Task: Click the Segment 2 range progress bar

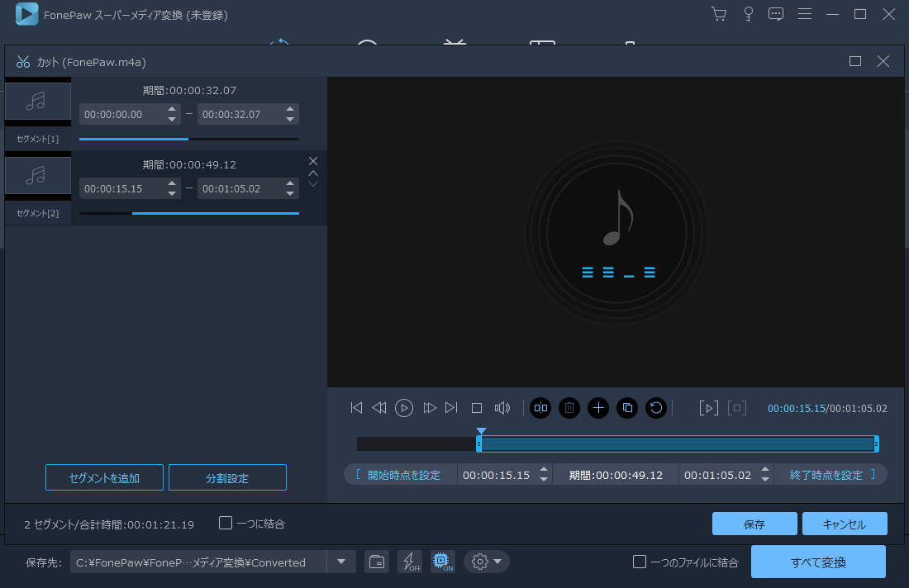Action: (x=189, y=213)
